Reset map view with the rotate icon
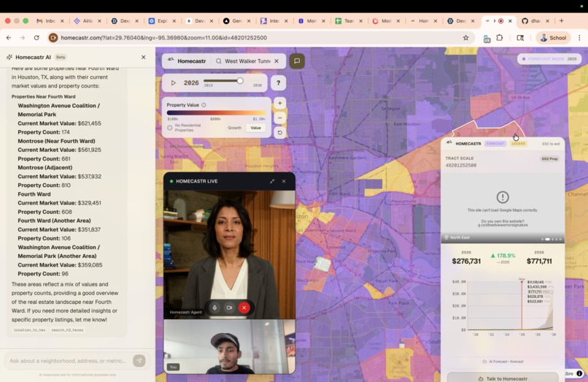This screenshot has height=382, width=588. tap(279, 133)
